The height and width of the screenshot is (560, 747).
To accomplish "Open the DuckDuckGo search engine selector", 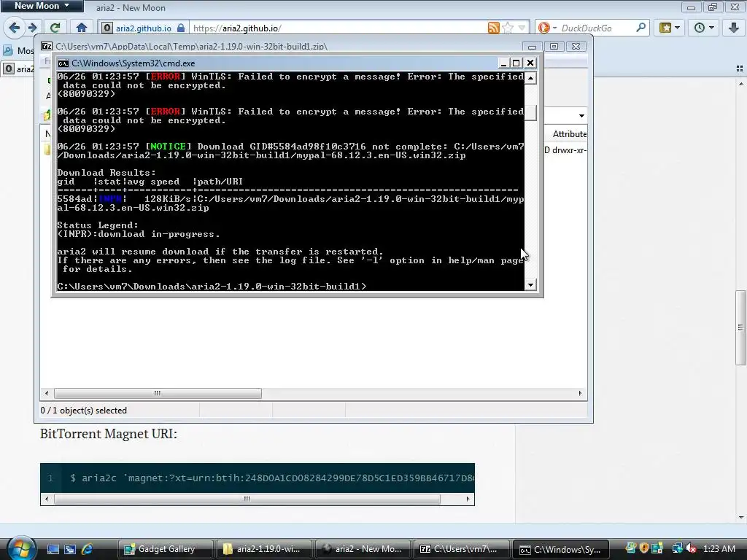I will 547,28.
